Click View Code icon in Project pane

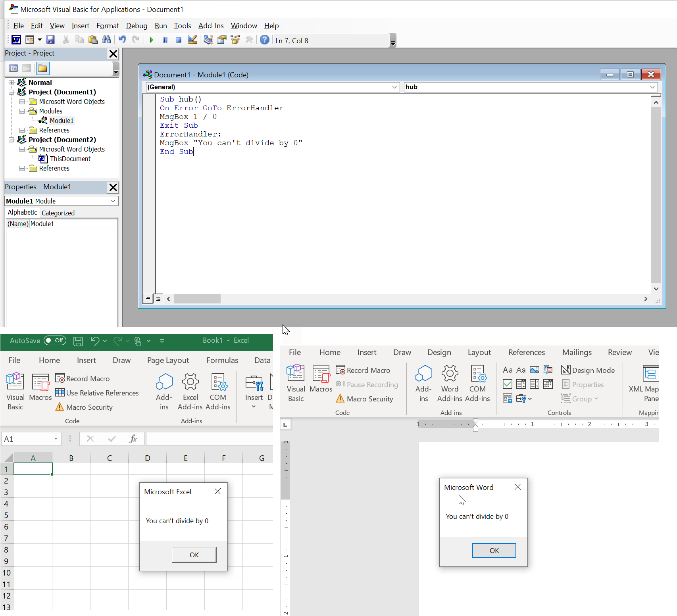[13, 68]
